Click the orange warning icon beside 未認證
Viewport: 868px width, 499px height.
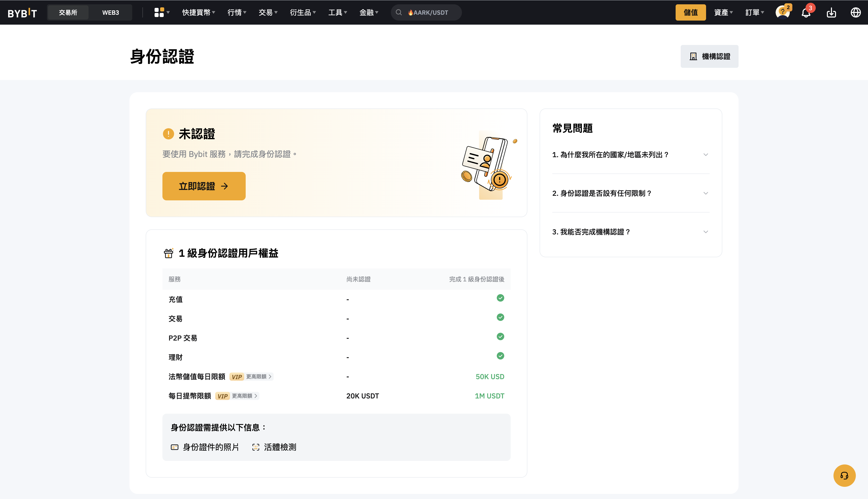coord(168,134)
